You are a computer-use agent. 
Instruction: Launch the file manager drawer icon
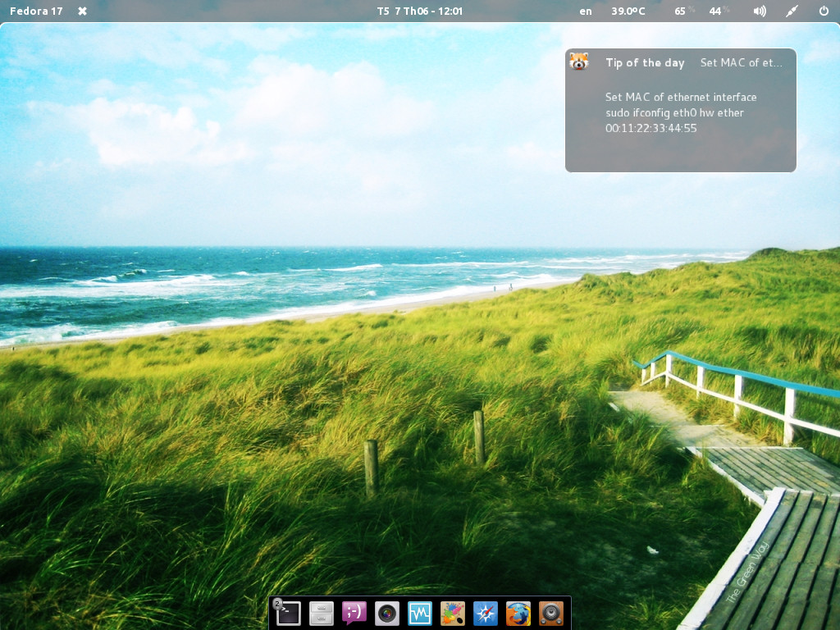(322, 614)
